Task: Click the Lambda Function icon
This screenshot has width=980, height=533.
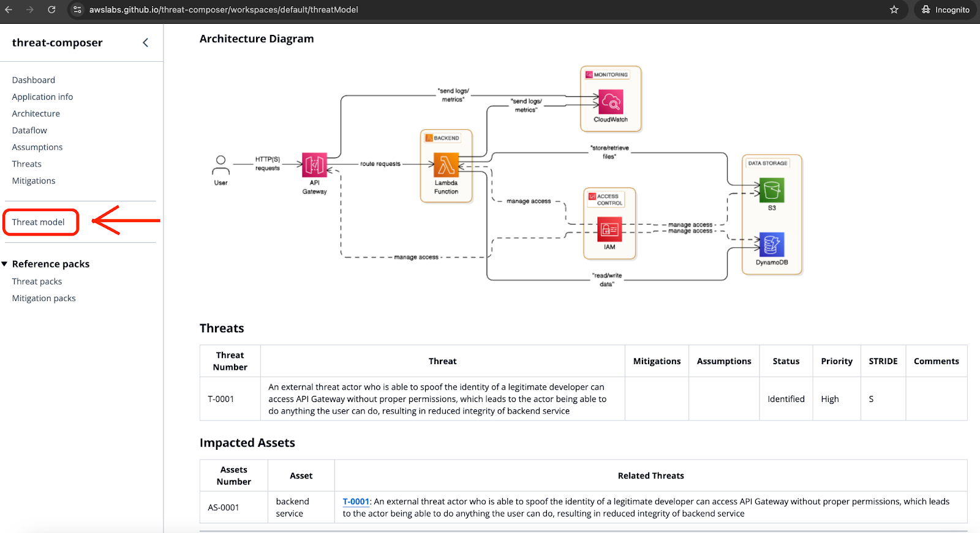Action: [x=446, y=165]
